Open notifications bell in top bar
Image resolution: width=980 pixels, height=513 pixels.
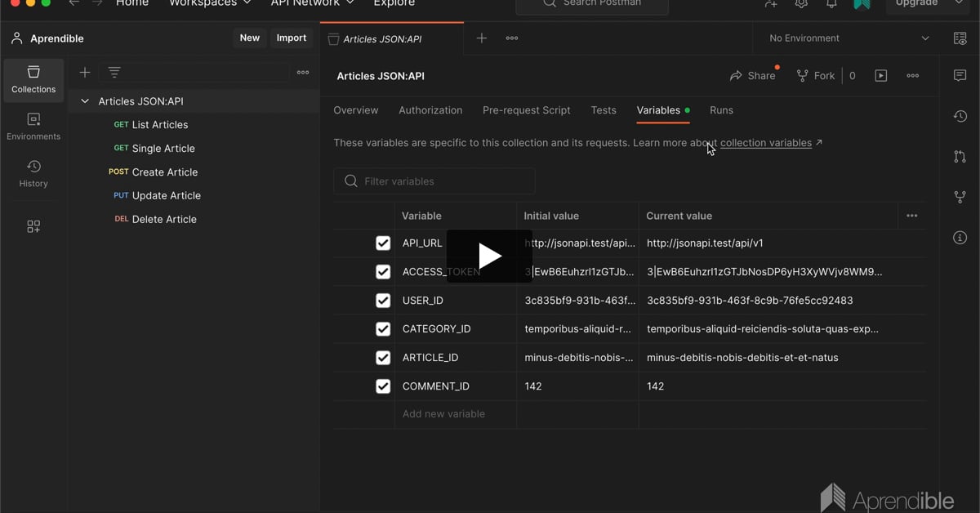[831, 4]
